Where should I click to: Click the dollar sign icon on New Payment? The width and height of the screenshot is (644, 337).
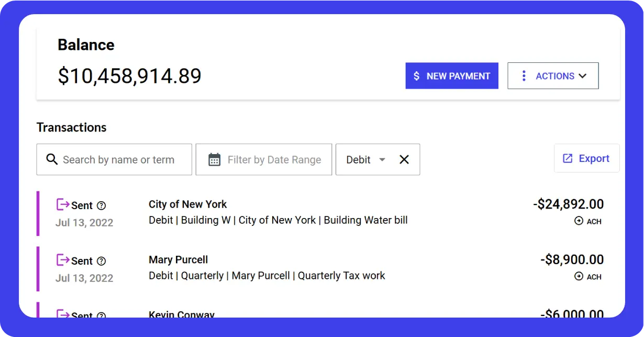click(x=417, y=76)
